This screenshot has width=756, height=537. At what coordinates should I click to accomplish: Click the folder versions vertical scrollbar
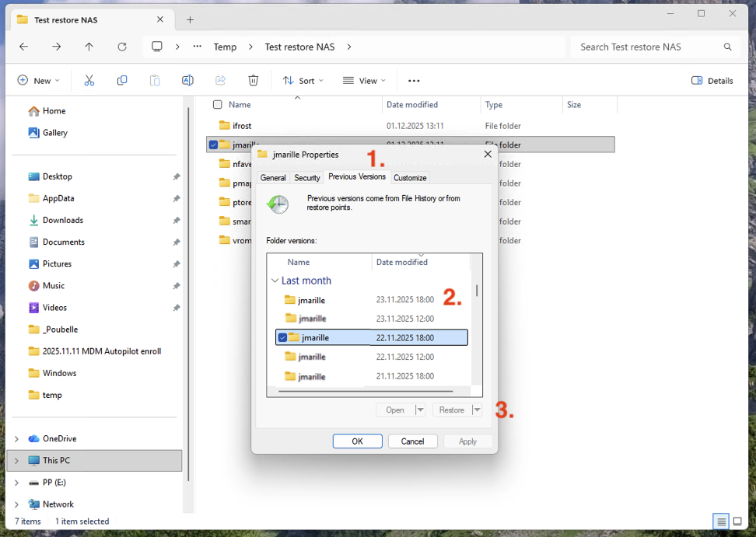[476, 291]
